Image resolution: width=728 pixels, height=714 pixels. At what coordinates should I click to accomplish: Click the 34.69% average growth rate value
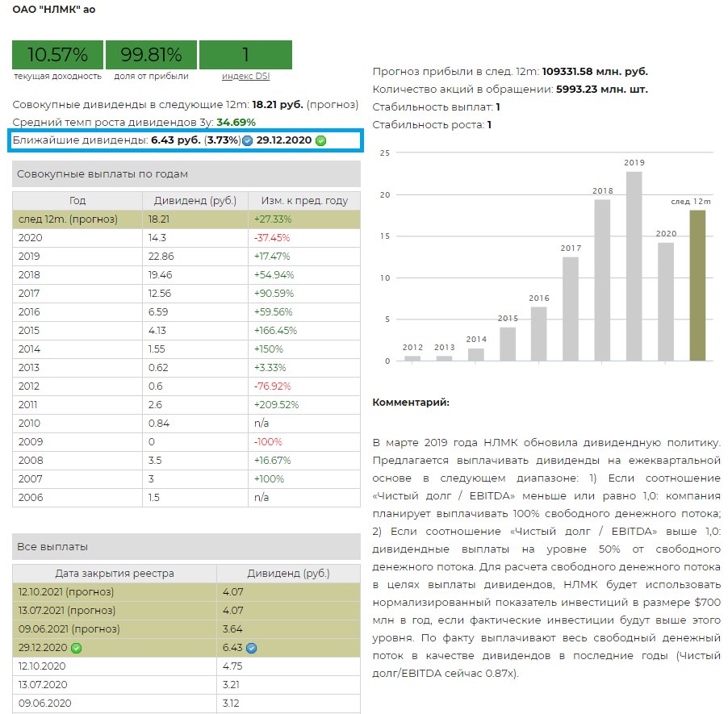point(236,123)
